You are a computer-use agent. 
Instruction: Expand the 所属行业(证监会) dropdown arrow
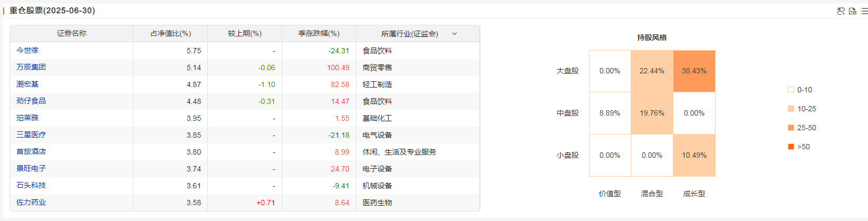pos(455,34)
